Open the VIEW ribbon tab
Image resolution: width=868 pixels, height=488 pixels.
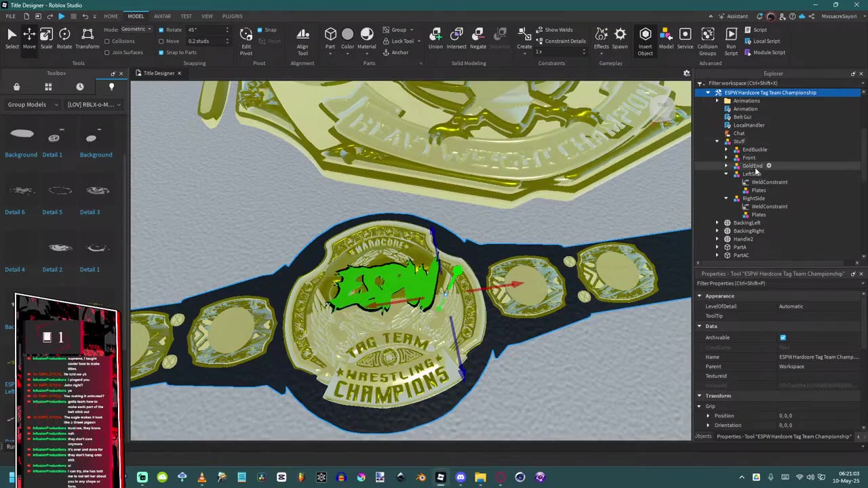207,16
